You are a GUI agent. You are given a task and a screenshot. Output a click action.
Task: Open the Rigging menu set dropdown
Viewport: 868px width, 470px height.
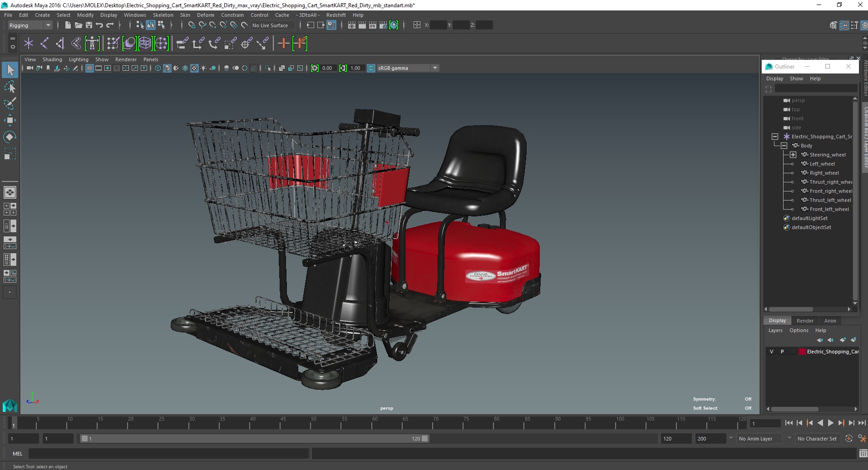pyautogui.click(x=30, y=25)
